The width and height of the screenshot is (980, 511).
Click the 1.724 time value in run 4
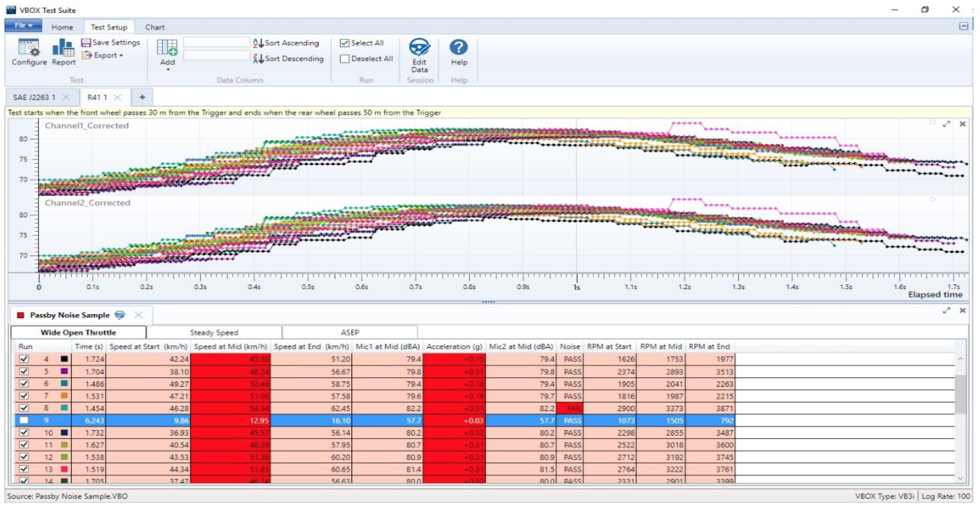click(x=94, y=359)
